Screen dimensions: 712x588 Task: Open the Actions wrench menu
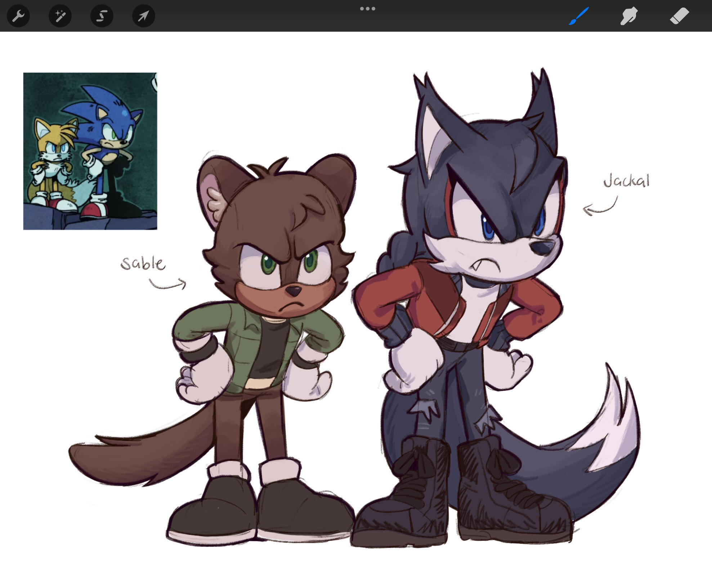click(x=18, y=16)
